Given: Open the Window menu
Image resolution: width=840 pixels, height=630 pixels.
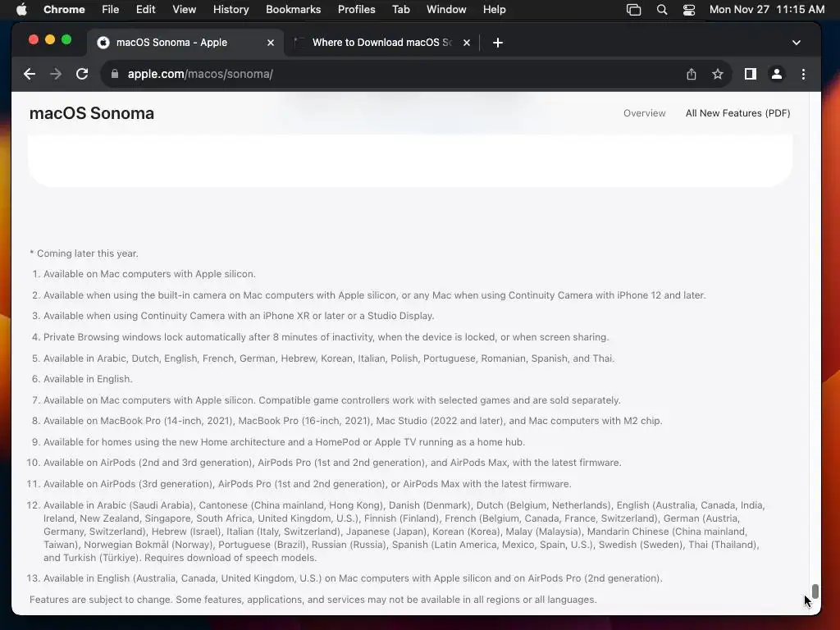Looking at the screenshot, I should click(x=446, y=9).
